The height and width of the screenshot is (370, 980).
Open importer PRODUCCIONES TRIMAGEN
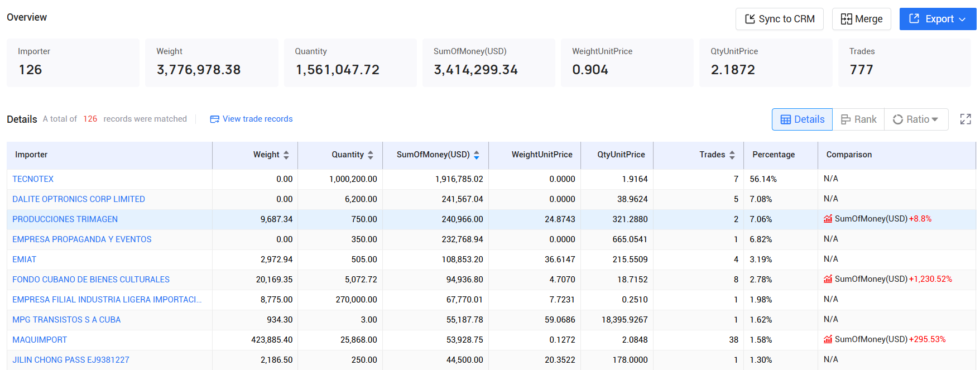65,219
